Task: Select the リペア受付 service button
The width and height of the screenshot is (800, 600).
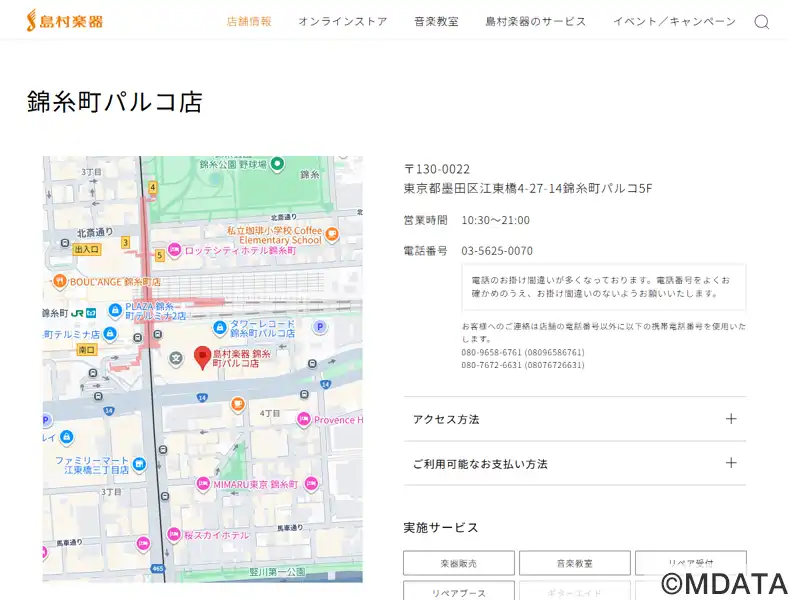Action: pos(691,563)
